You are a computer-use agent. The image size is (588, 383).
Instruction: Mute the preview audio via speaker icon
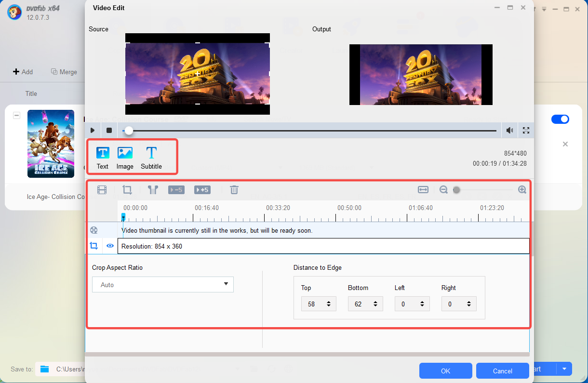pos(509,130)
